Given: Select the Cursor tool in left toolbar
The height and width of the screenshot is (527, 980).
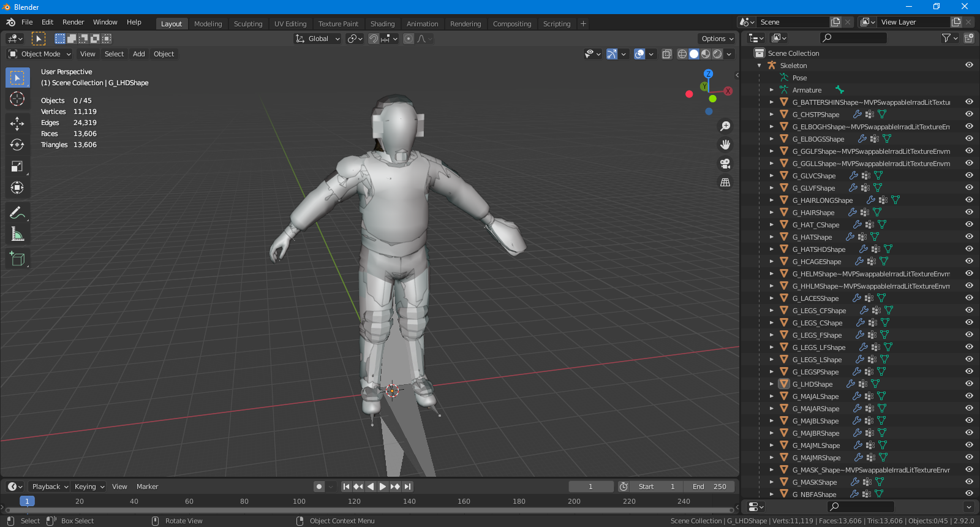Looking at the screenshot, I should (17, 99).
